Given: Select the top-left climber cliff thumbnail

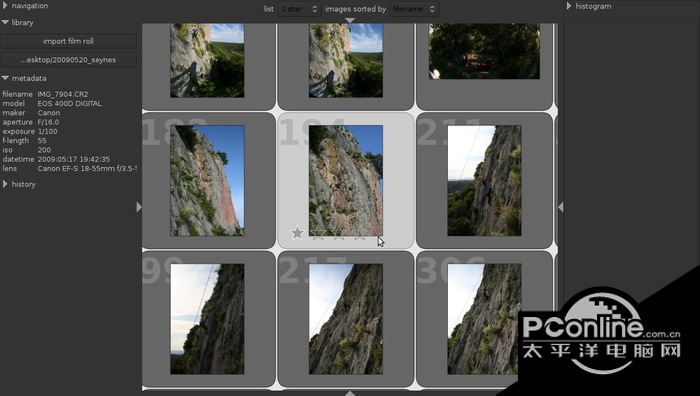Looking at the screenshot, I should pos(207,60).
